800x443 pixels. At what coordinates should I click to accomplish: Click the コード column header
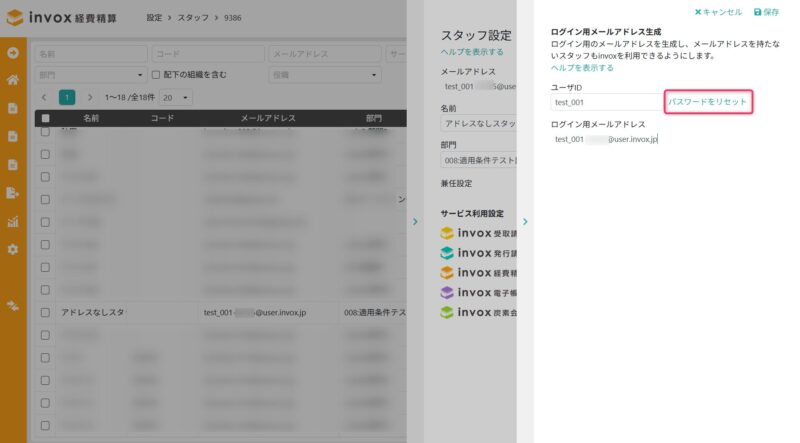162,118
